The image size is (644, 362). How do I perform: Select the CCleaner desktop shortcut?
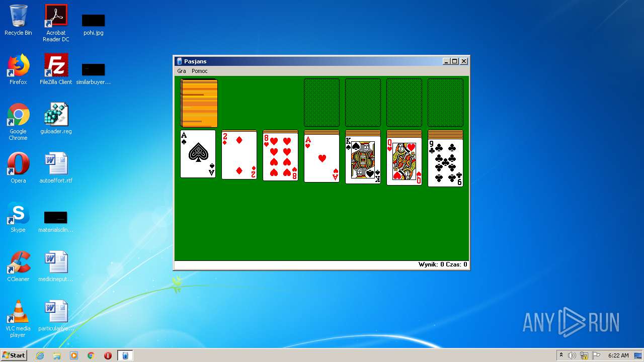[x=18, y=266]
